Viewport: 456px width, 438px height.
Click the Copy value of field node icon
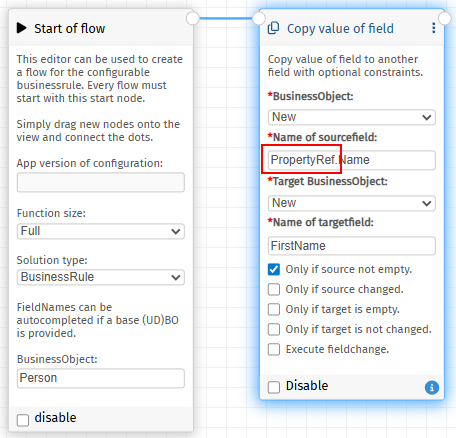point(273,28)
